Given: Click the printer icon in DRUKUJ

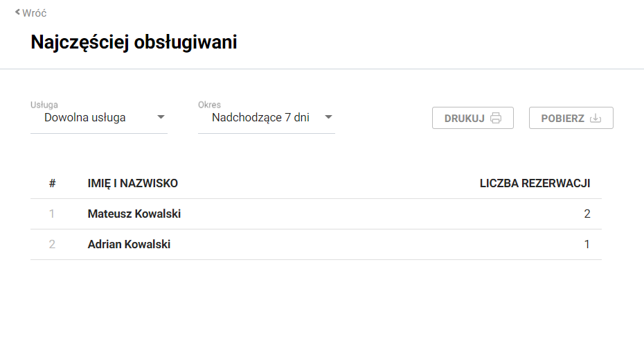Looking at the screenshot, I should 496,118.
